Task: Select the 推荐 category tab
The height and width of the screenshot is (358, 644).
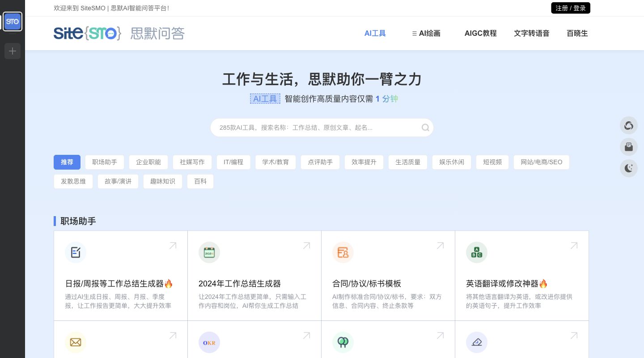Action: pyautogui.click(x=67, y=162)
